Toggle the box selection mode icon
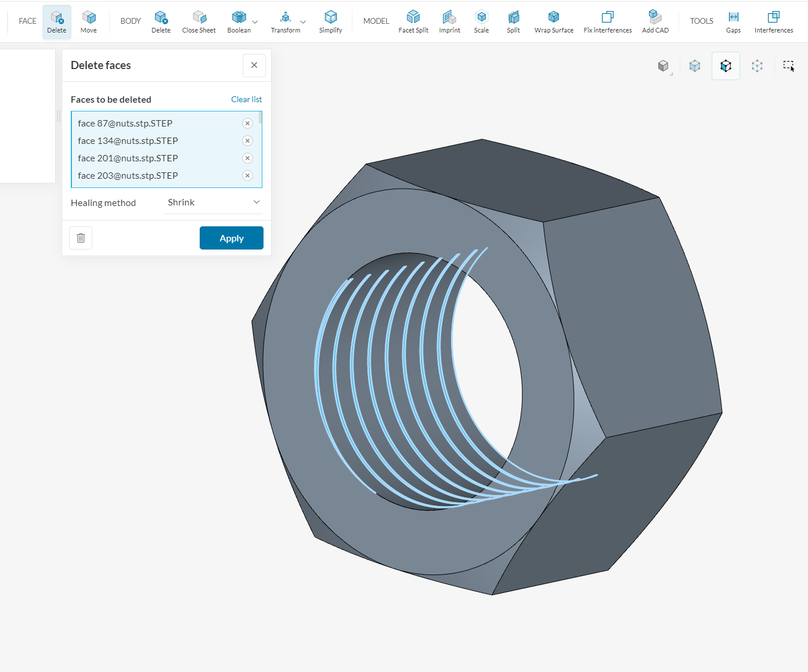This screenshot has width=808, height=672. [x=788, y=66]
